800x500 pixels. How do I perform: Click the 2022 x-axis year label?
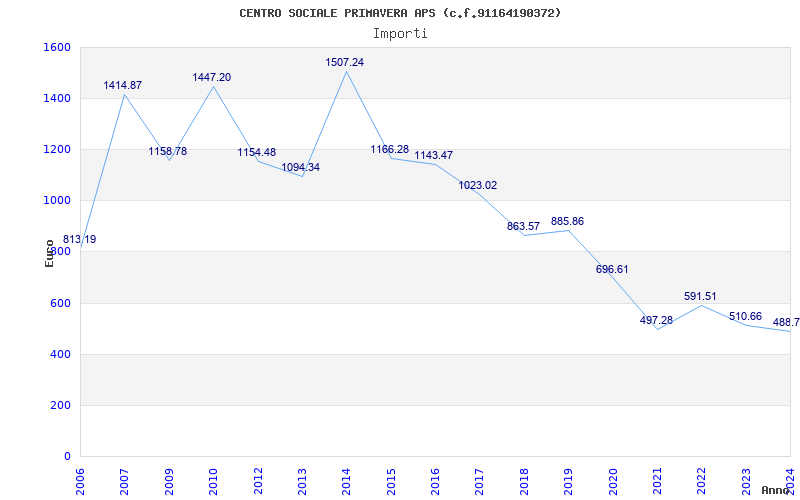[702, 481]
